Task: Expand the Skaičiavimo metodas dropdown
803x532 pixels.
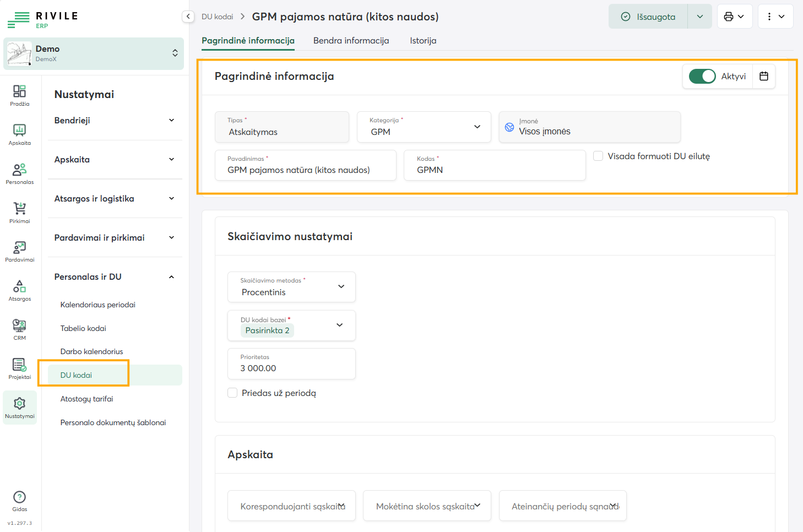Action: 291,287
